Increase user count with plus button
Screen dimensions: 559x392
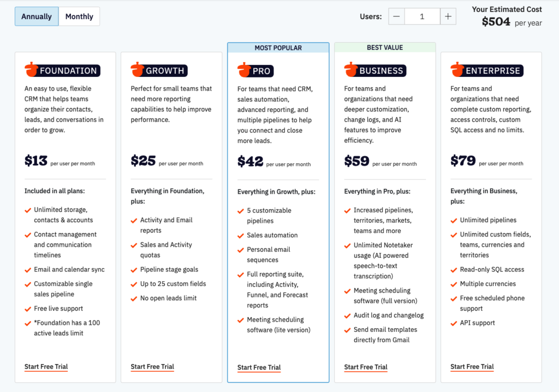(x=448, y=16)
